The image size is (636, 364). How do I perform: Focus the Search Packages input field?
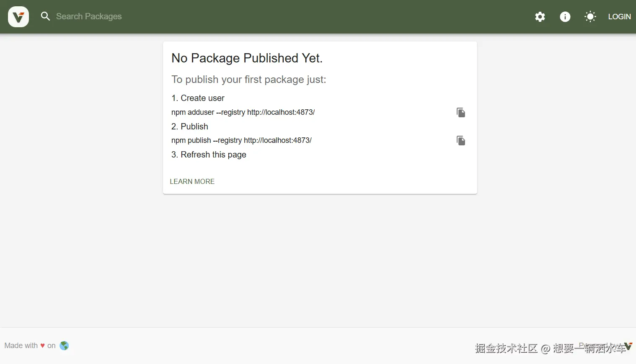pos(89,16)
